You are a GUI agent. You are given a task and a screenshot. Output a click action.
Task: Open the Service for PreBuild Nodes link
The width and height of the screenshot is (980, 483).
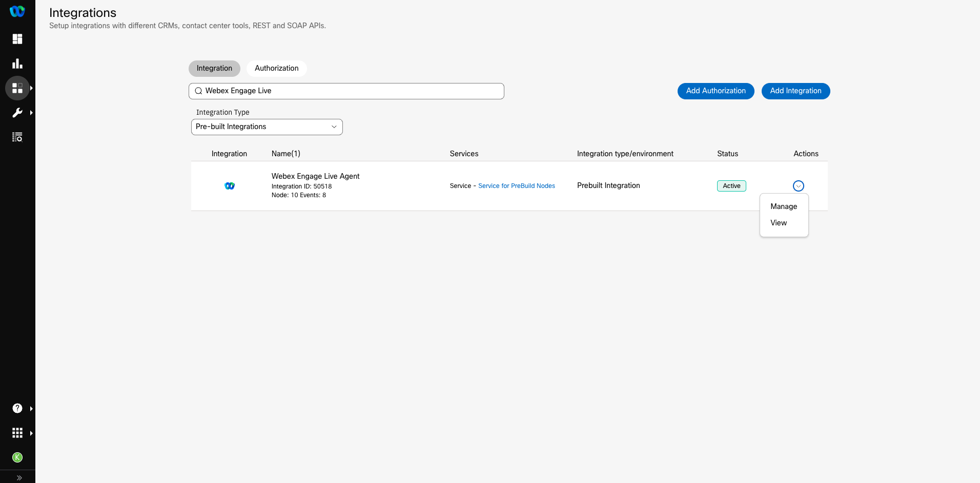click(x=517, y=186)
